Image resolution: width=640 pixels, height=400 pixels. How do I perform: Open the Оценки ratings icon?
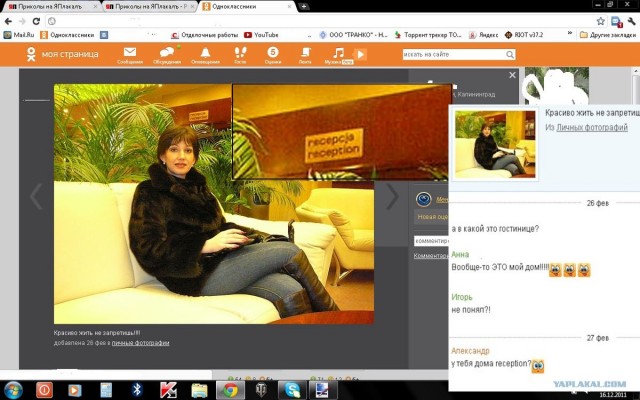[x=272, y=53]
